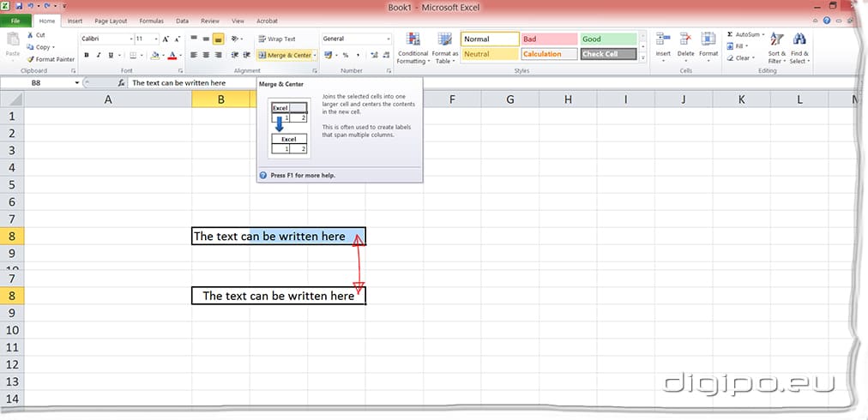Increase font size with grow font icon

click(x=166, y=39)
